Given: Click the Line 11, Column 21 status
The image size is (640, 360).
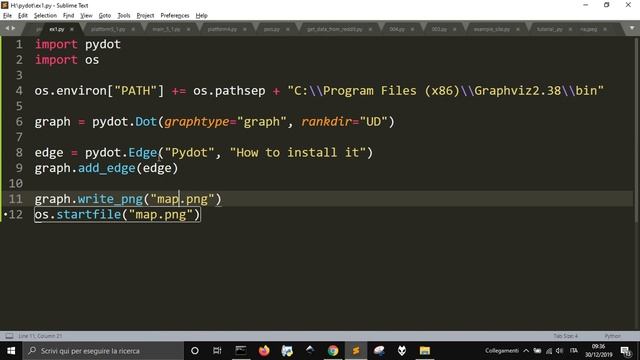Looking at the screenshot, I should pyautogui.click(x=40, y=336).
